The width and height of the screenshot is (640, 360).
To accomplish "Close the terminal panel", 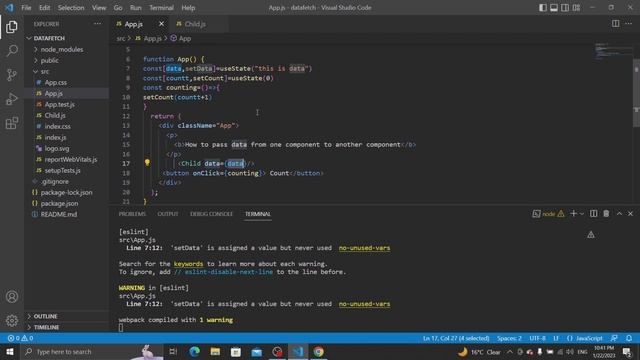I will click(630, 213).
